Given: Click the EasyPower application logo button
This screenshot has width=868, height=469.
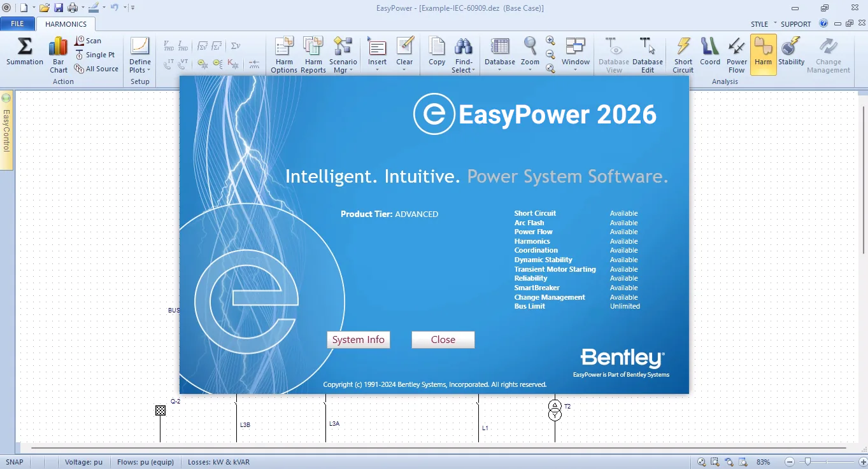Looking at the screenshot, I should (x=6, y=8).
